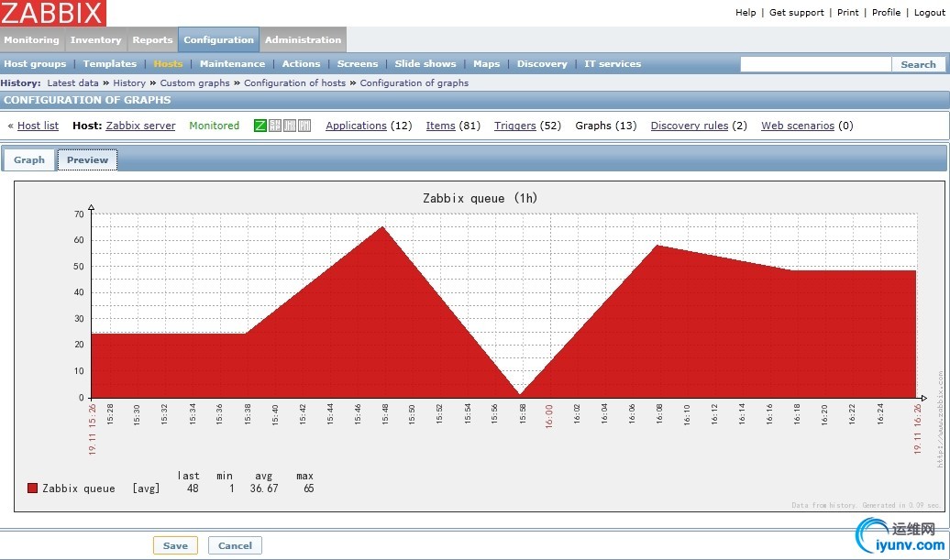Click the Cancel button
The width and height of the screenshot is (950, 560).
pyautogui.click(x=235, y=545)
